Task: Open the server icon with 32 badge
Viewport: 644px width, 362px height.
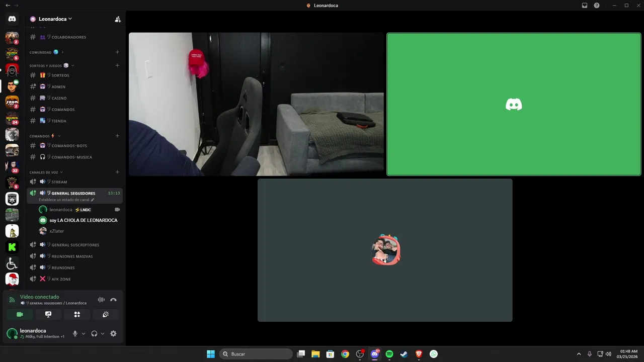Action: 12,166
